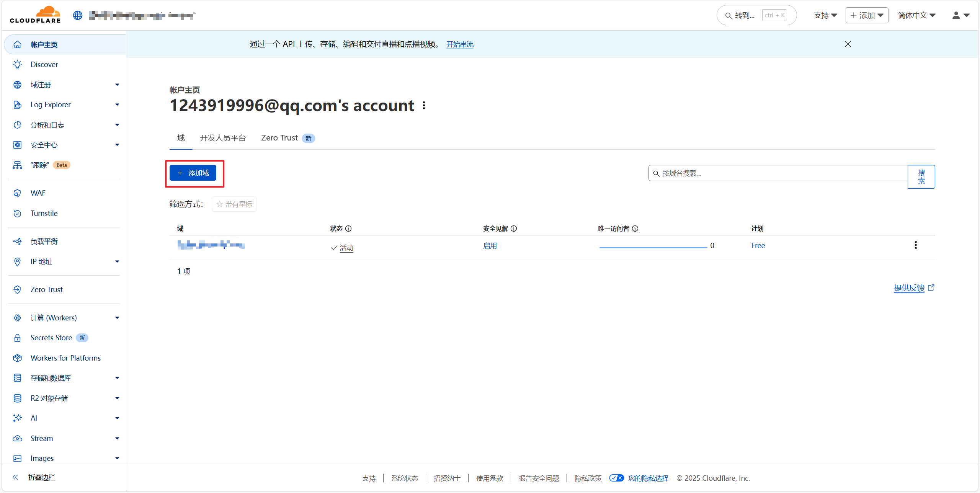Screen dimensions: 980x493
Task: Click the globe icon beside the account name
Action: (78, 15)
